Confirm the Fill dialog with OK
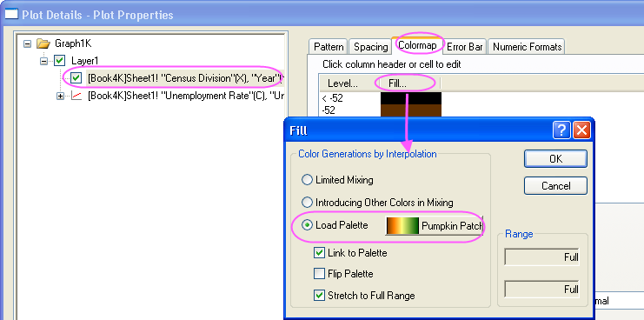This screenshot has width=644, height=320. (555, 158)
